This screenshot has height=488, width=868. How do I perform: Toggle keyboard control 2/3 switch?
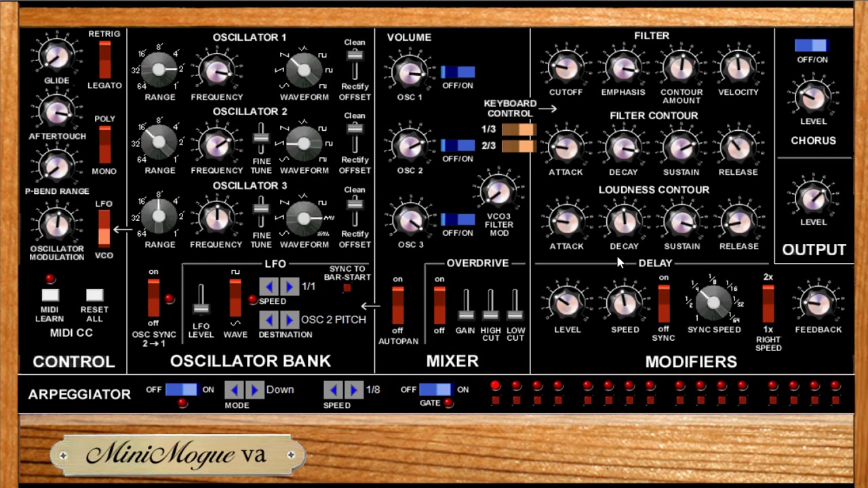coord(519,146)
